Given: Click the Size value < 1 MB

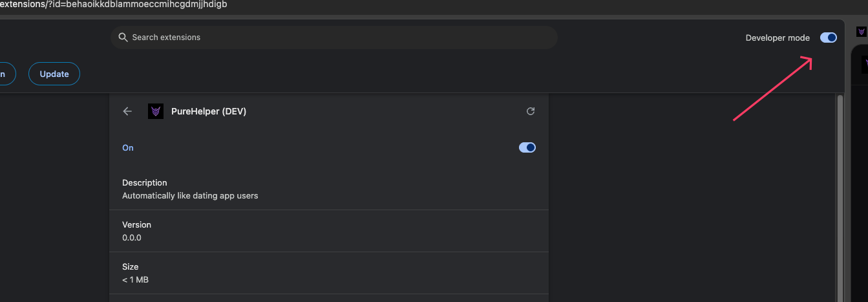Looking at the screenshot, I should [135, 279].
